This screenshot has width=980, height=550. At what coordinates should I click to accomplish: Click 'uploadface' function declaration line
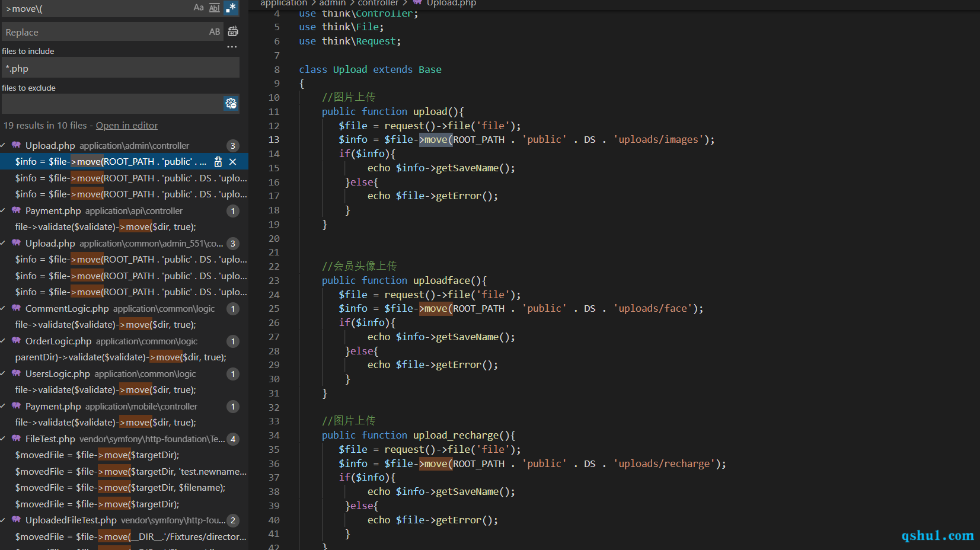tap(404, 280)
